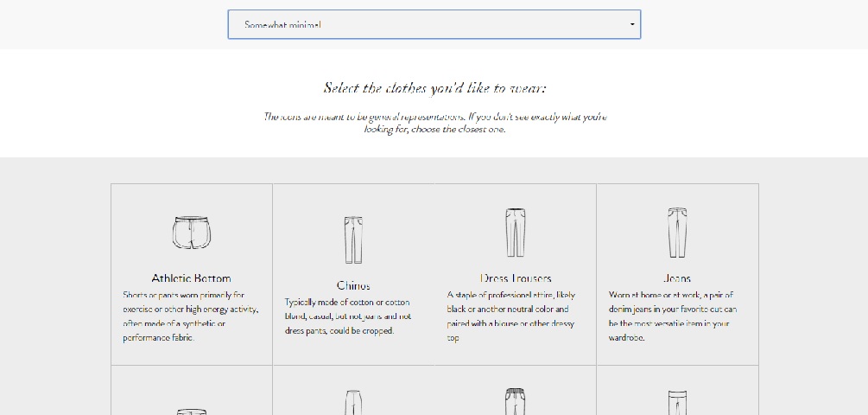Click the pants icon below the Jeans card

click(x=677, y=404)
